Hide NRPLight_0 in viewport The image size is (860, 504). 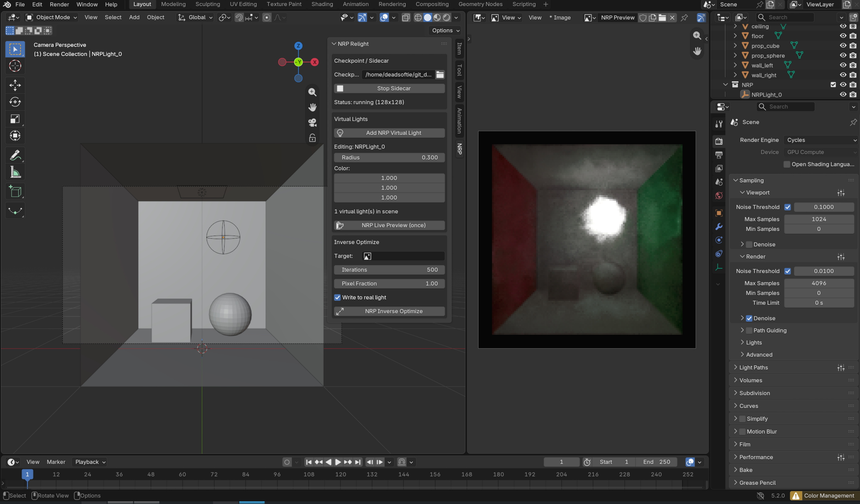point(843,94)
